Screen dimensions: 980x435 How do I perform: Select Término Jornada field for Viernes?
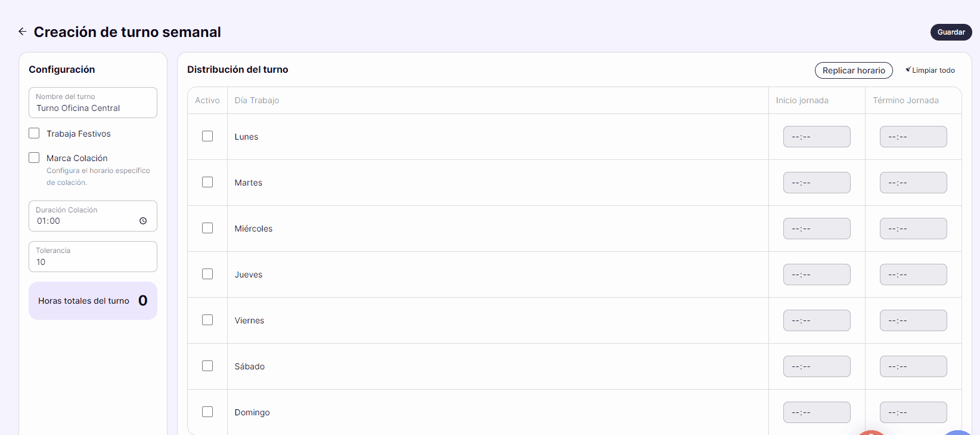tap(913, 320)
